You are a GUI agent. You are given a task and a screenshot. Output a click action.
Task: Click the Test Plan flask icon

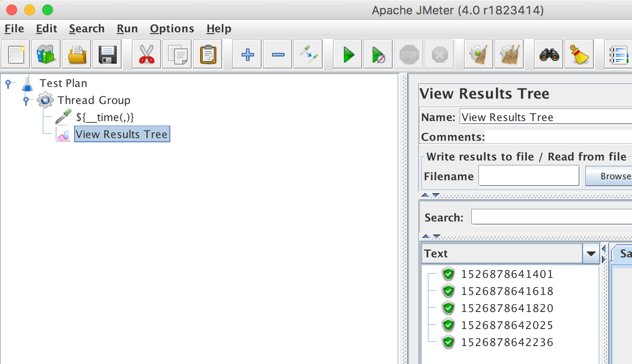pos(27,83)
